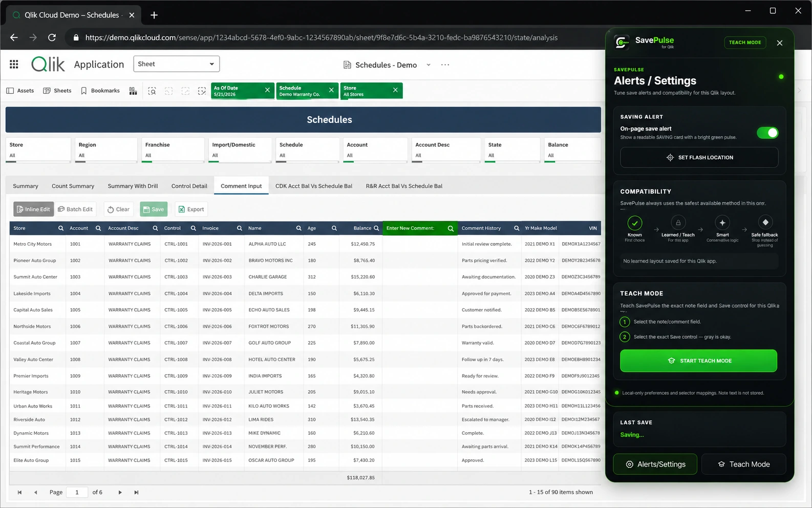Search the Comment History column
The height and width of the screenshot is (508, 812).
[517, 228]
